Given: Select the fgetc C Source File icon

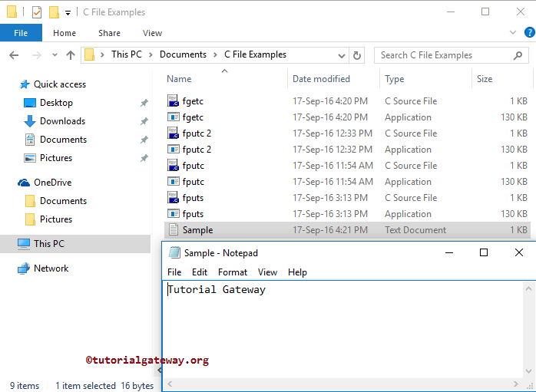Looking at the screenshot, I should click(x=174, y=100).
